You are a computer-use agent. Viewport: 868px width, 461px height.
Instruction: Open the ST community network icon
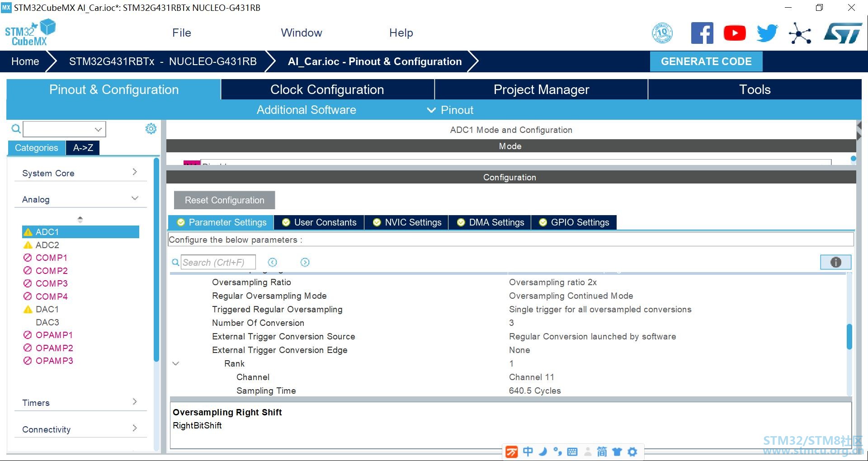[800, 33]
